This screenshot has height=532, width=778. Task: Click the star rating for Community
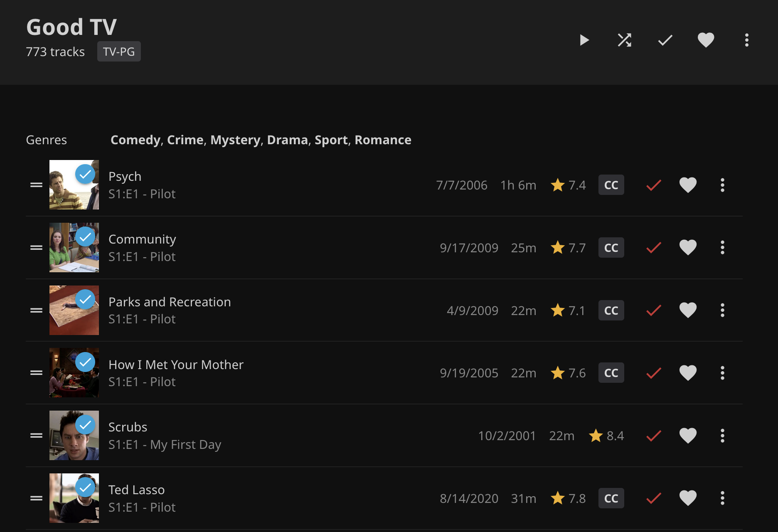[x=568, y=247]
